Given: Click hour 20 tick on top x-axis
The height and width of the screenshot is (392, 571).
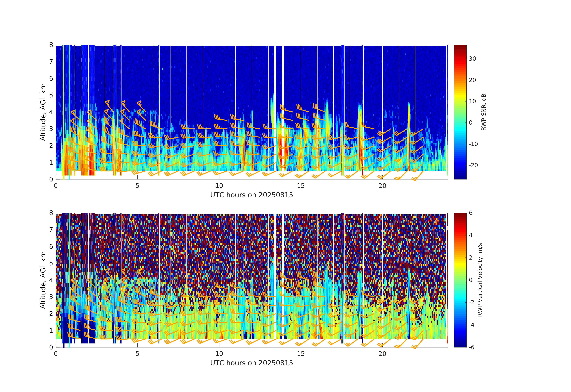Looking at the screenshot, I should coord(382,186).
